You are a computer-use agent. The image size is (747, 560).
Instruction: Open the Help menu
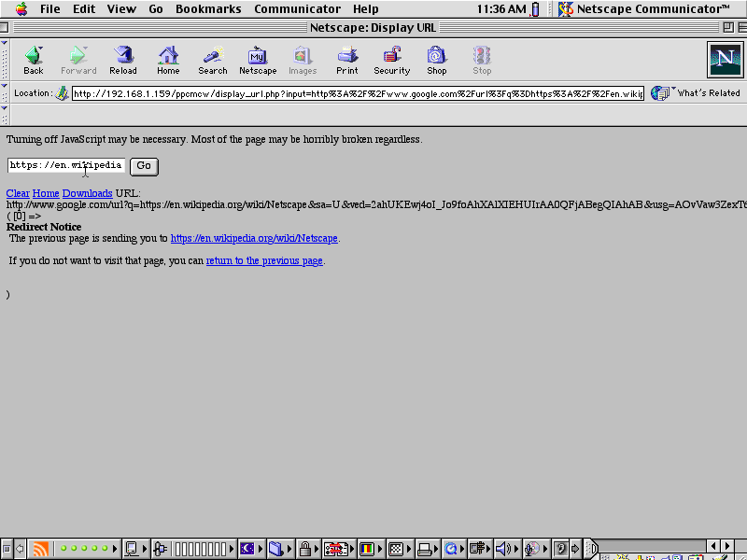click(365, 8)
